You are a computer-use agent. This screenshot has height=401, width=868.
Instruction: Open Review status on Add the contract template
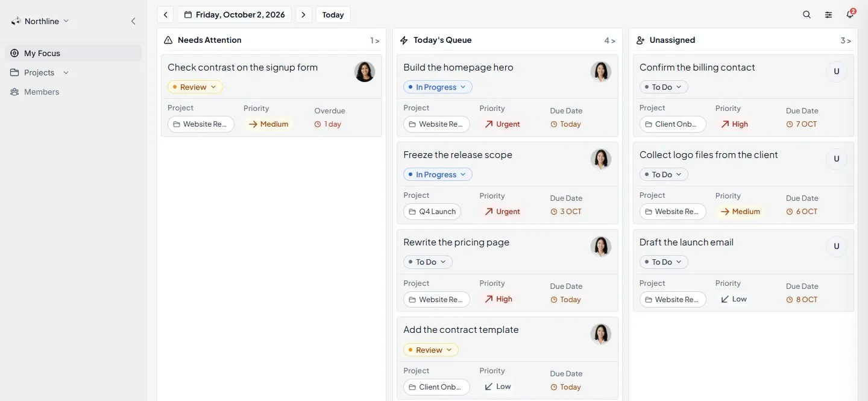[x=431, y=350]
